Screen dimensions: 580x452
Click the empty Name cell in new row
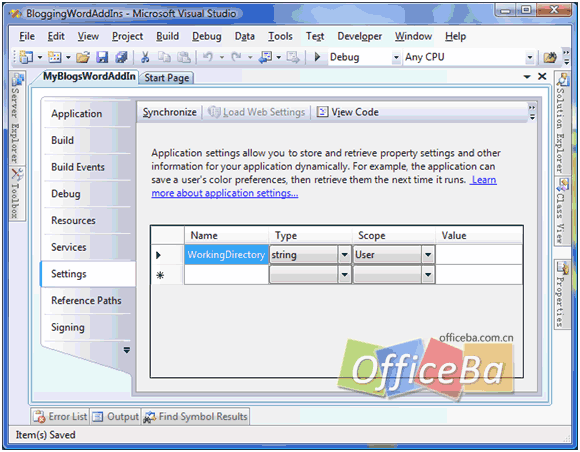point(226,275)
